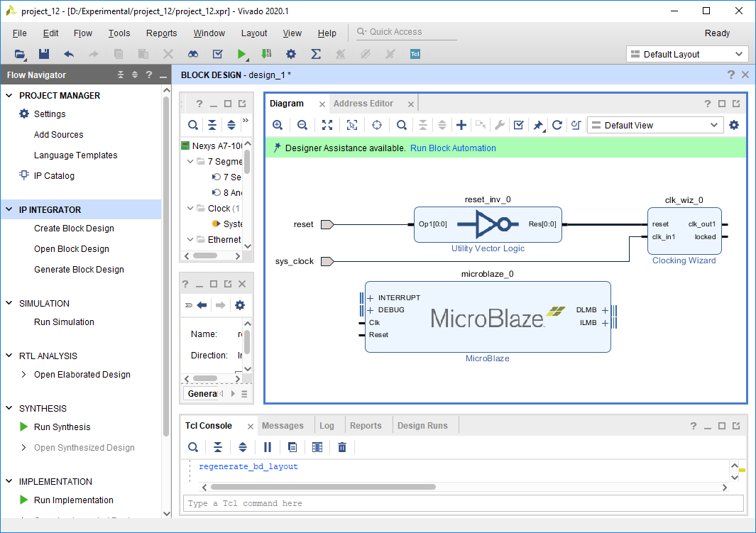Screen dimensions: 756x533
Task: Click the Sigma reports icon
Action: coord(316,54)
